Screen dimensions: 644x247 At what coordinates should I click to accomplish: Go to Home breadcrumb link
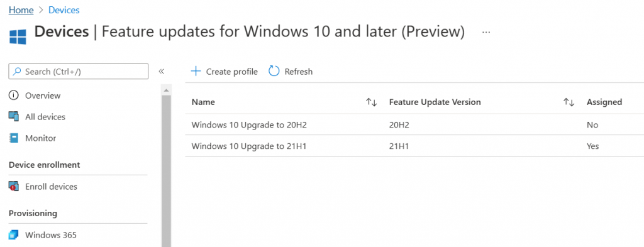[21, 10]
